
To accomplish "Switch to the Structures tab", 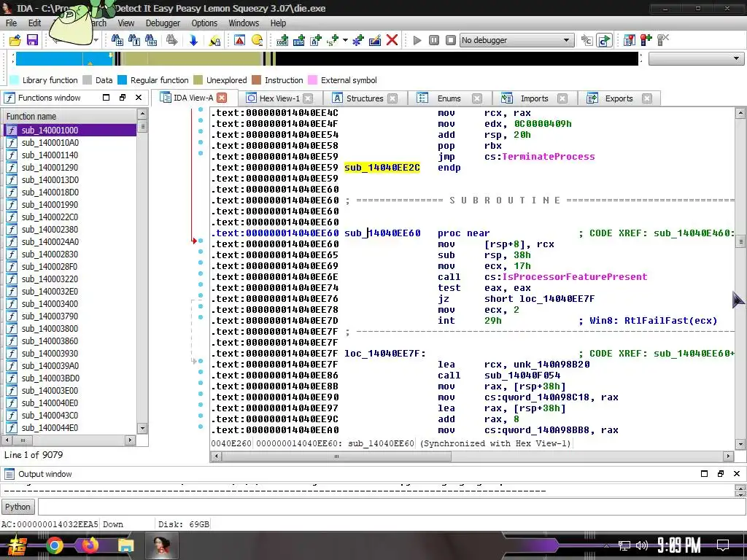I will point(365,98).
